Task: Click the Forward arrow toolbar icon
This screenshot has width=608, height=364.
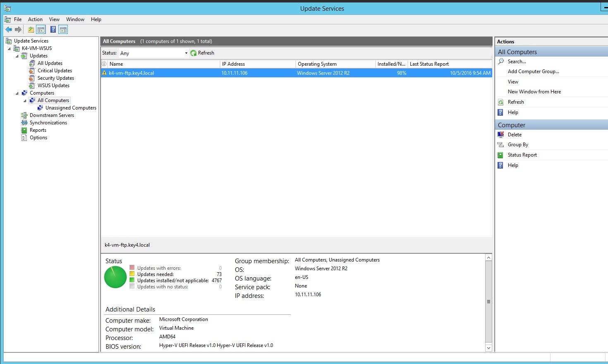Action: point(18,29)
